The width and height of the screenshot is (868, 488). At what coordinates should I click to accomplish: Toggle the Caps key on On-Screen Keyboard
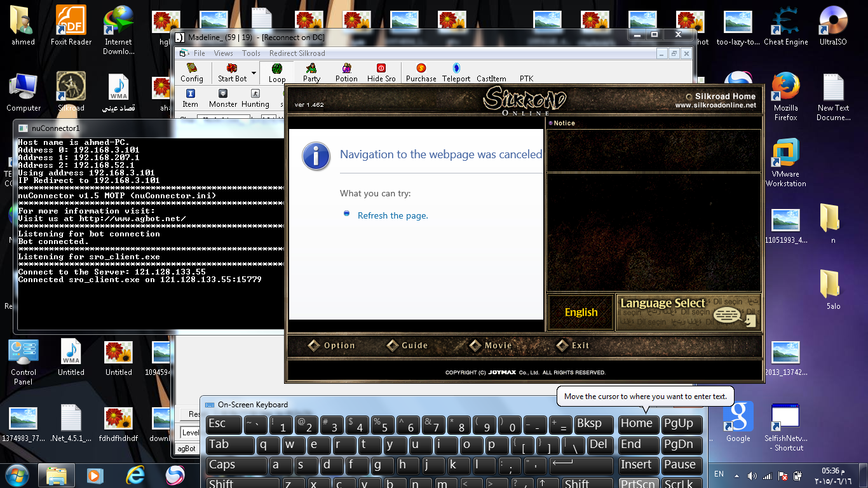236,465
